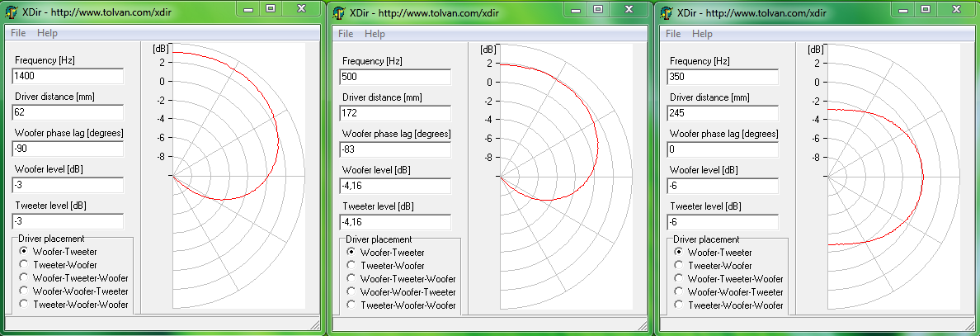Click Woofer level field in right window
The height and width of the screenshot is (336, 980).
(x=723, y=186)
